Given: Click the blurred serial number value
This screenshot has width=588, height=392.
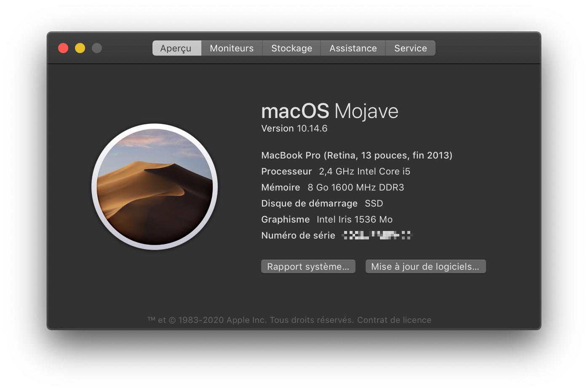Looking at the screenshot, I should click(377, 235).
